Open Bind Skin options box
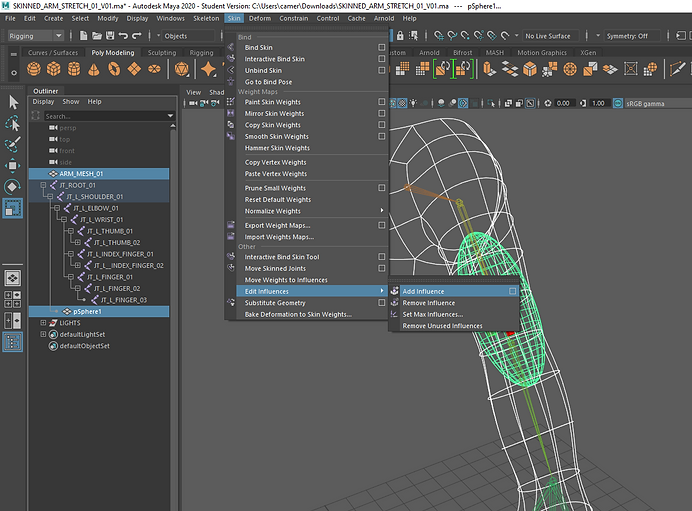This screenshot has height=511, width=692. click(x=381, y=47)
